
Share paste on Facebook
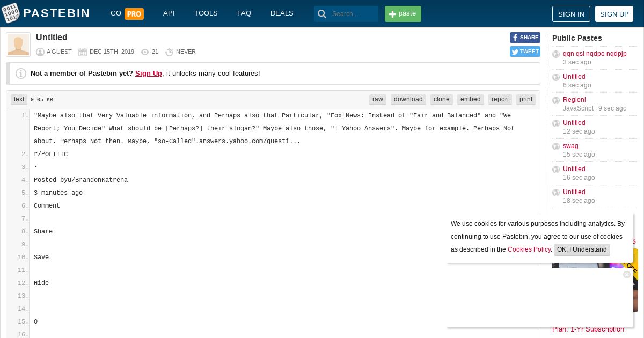pos(525,38)
